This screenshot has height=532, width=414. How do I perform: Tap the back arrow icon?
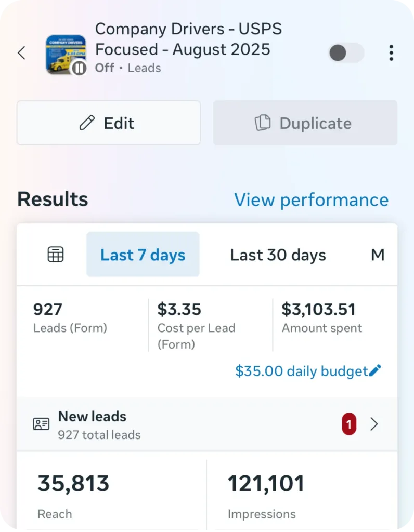pos(22,53)
